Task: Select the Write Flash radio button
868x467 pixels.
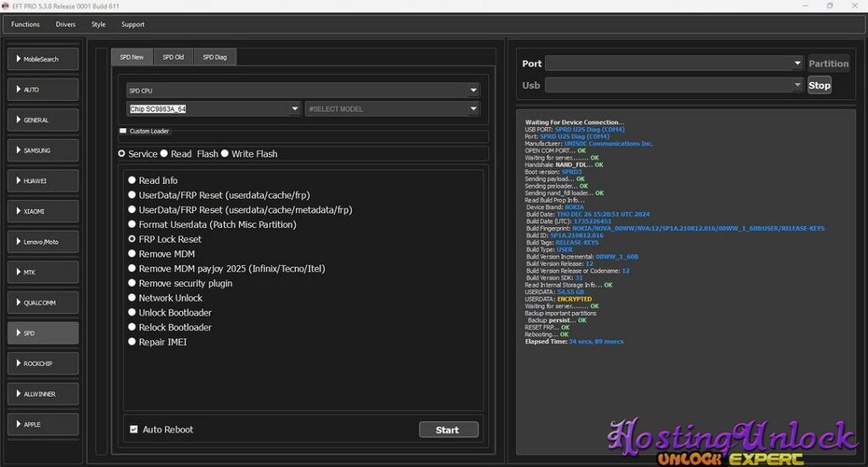Action: pos(225,153)
